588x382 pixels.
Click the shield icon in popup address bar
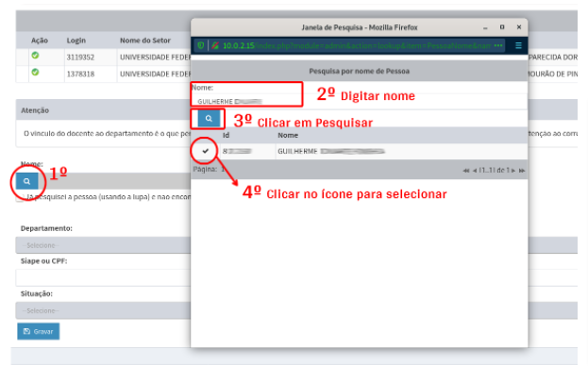click(x=200, y=45)
